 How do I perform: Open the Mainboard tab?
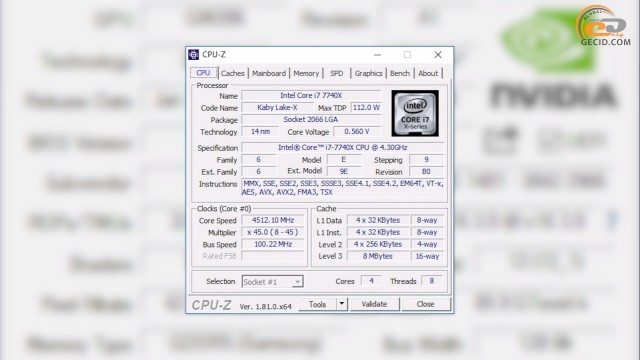(x=269, y=73)
